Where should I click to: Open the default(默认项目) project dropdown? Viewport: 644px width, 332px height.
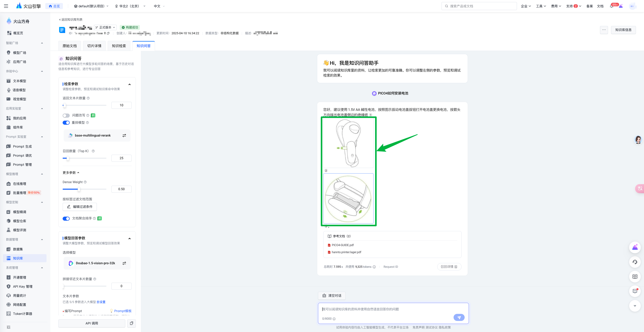pyautogui.click(x=91, y=6)
